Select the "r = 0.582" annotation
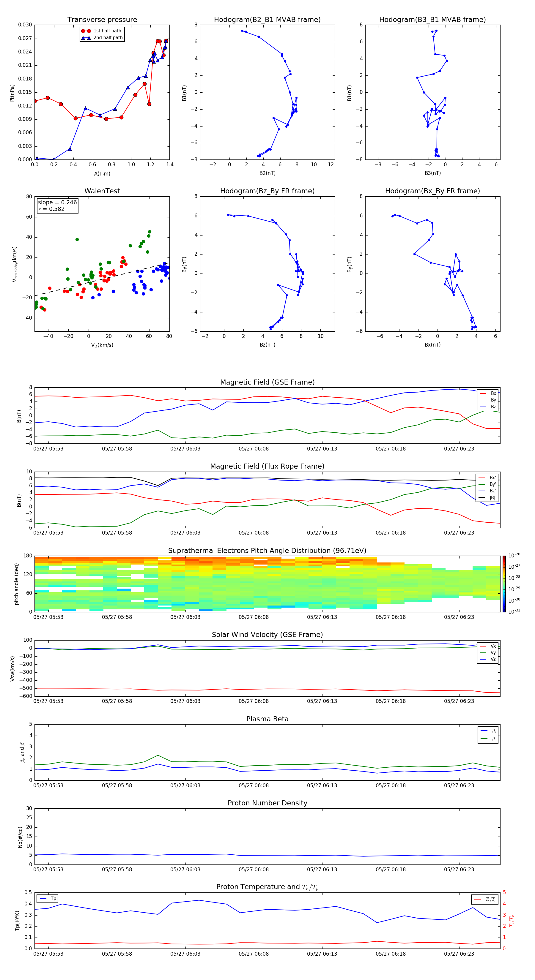The width and height of the screenshot is (535, 980). click(x=51, y=209)
